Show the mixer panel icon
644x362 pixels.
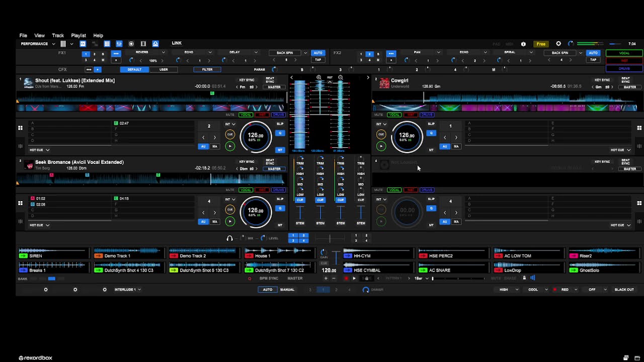point(119,44)
